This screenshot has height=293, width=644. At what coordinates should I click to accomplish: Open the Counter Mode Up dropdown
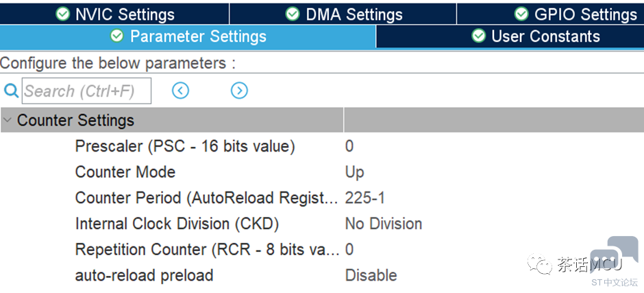[493, 172]
